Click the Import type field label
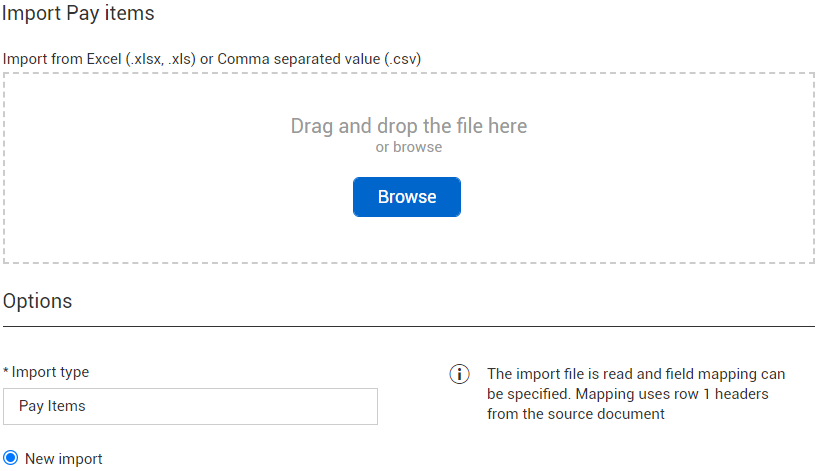Screen dimensions: 819x471 pyautogui.click(x=50, y=372)
